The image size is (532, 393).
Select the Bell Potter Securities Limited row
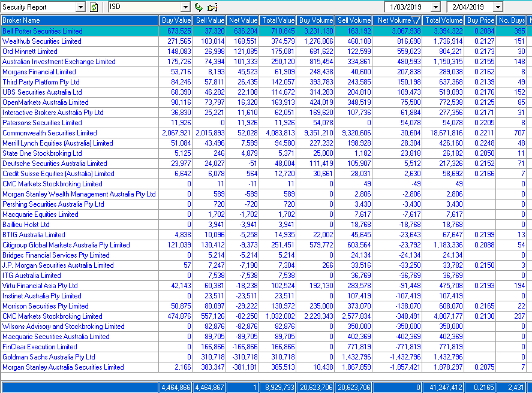point(266,31)
